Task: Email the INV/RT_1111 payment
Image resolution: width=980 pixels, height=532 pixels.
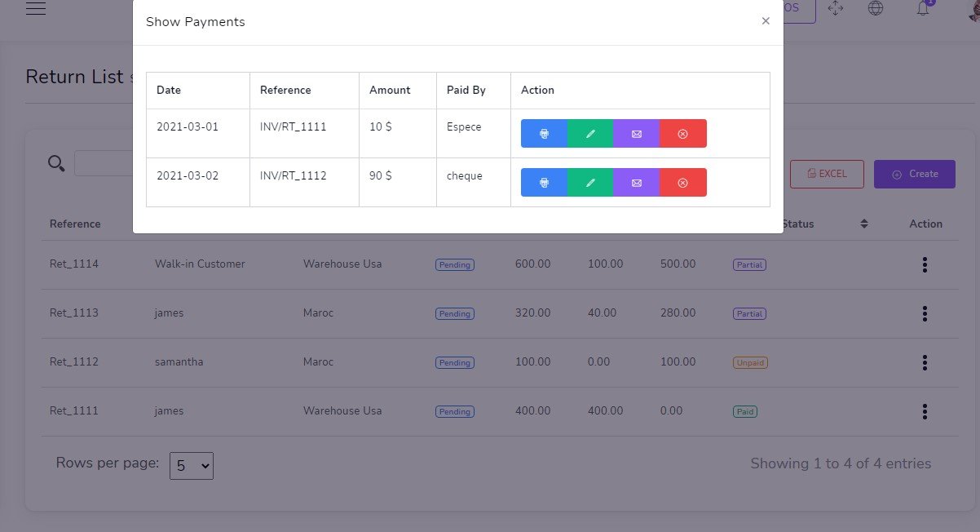Action: [x=637, y=134]
